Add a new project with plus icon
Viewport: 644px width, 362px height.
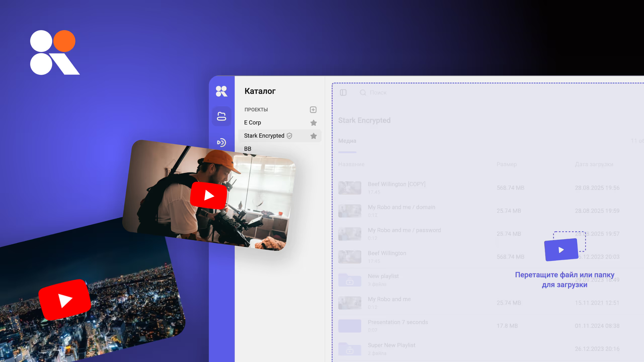click(313, 110)
